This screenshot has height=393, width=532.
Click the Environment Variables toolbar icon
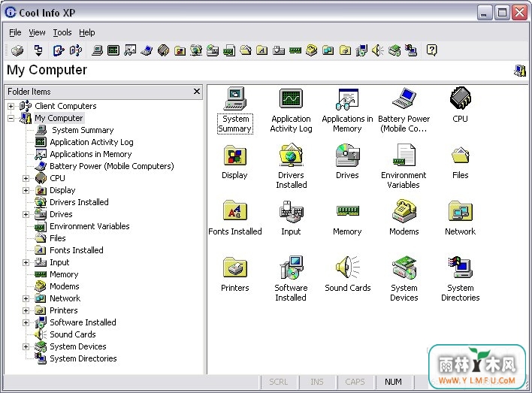coord(229,50)
